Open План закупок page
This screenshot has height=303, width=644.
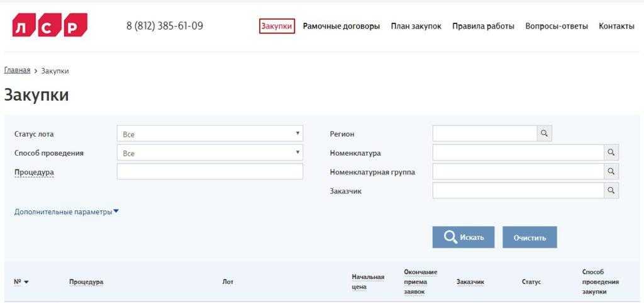[416, 26]
